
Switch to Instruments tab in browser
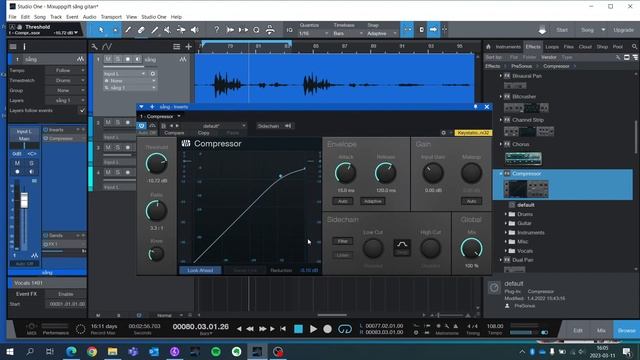point(508,47)
